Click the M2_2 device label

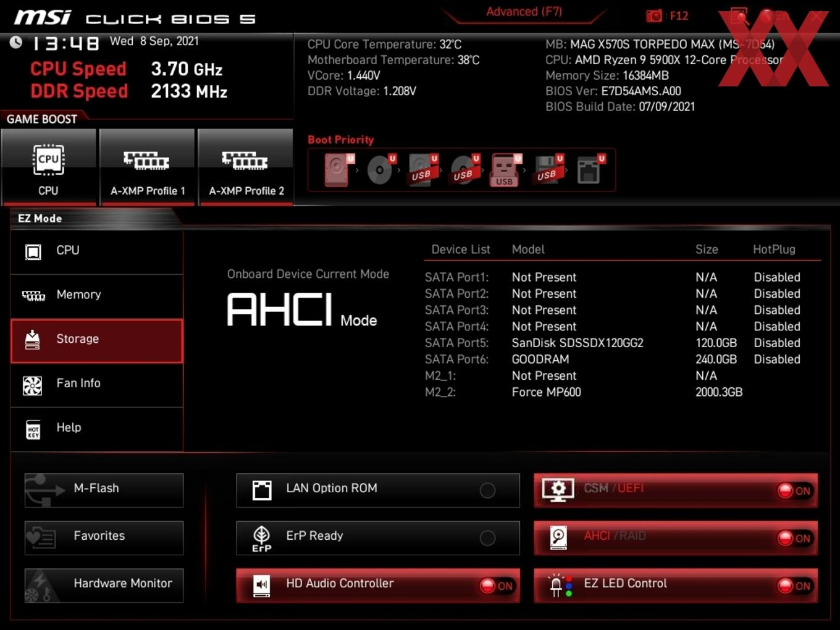point(440,392)
